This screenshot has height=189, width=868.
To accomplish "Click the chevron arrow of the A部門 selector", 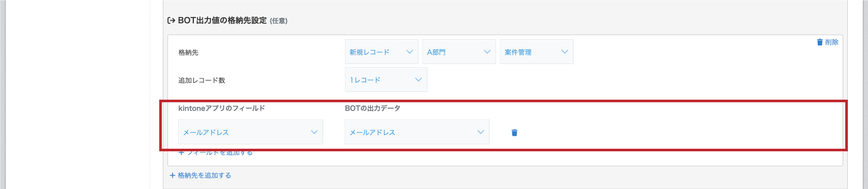I will pos(487,52).
